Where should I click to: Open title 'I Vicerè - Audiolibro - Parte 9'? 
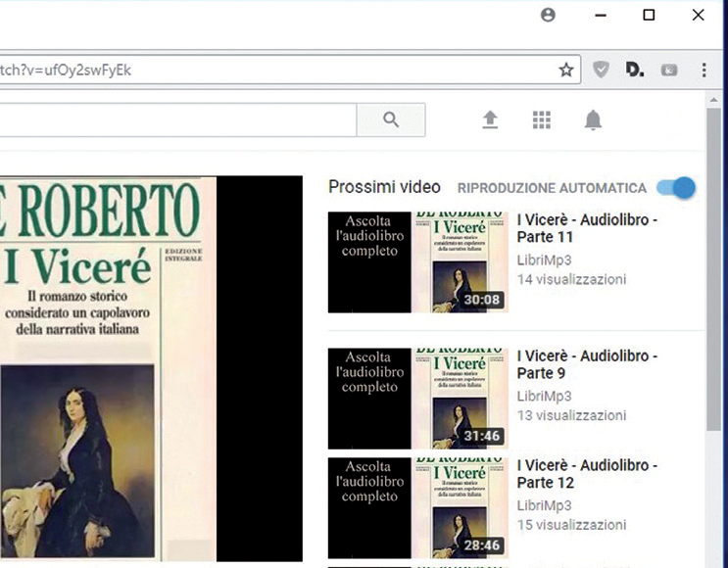tap(587, 364)
